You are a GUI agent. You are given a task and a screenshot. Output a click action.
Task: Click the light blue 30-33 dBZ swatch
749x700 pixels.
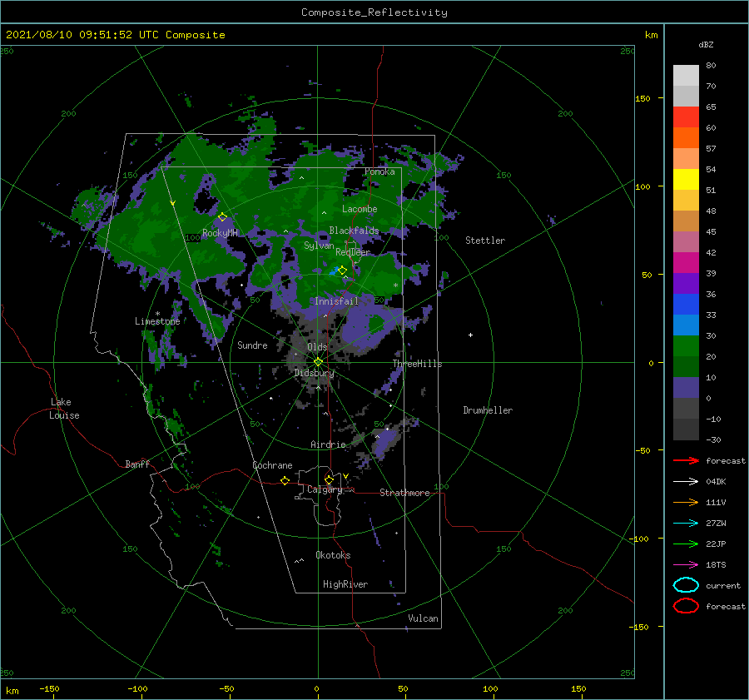coord(686,325)
